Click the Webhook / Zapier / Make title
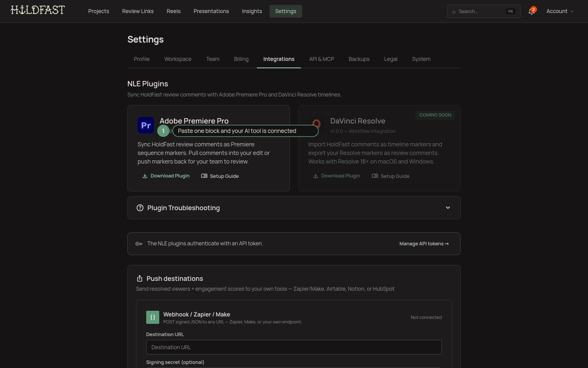The width and height of the screenshot is (588, 368). (197, 314)
